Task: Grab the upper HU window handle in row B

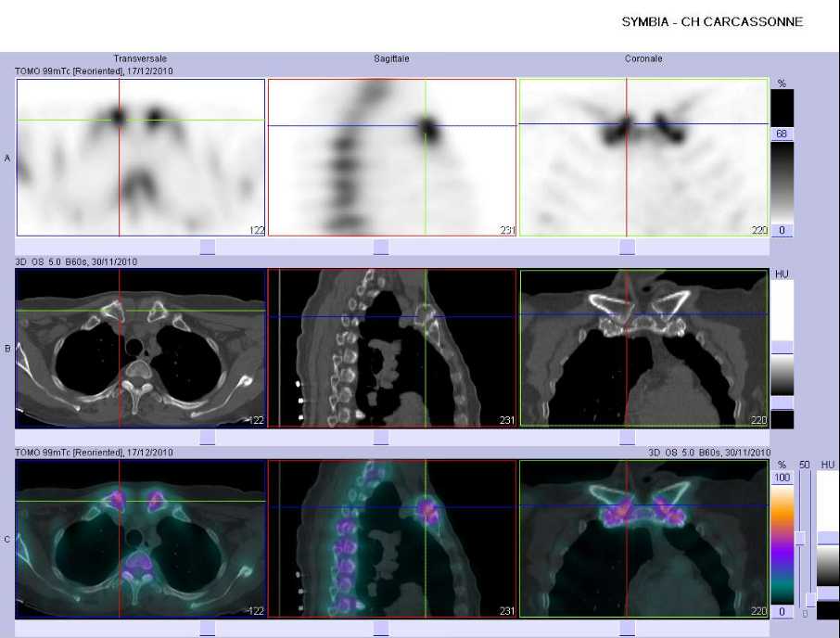Action: click(783, 347)
